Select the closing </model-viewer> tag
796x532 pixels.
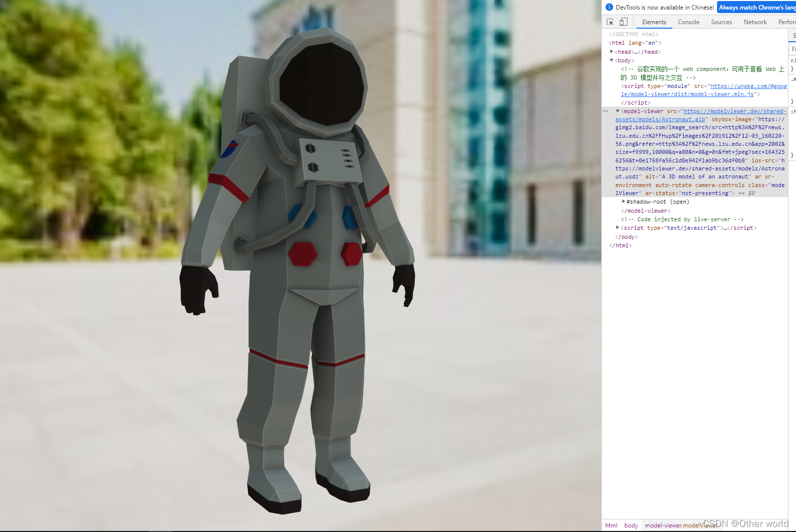[646, 211]
